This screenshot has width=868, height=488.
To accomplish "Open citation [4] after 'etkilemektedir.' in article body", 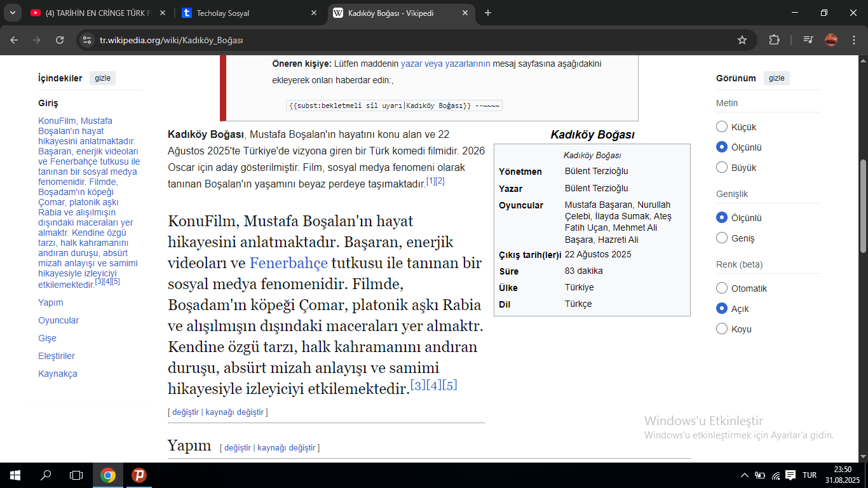I will [x=434, y=385].
